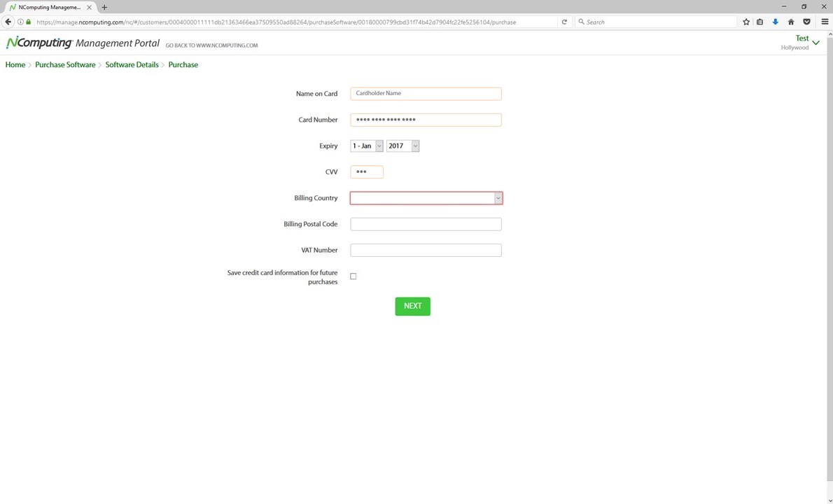Select the NComputing Management browser tab

coord(50,8)
